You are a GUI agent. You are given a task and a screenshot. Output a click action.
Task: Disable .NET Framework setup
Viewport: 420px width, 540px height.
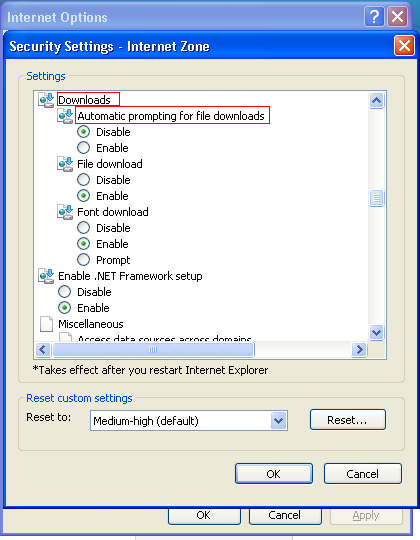point(64,292)
